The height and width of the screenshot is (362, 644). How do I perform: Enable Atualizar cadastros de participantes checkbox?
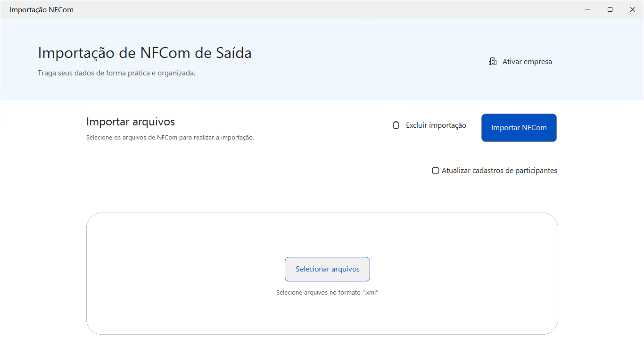tap(436, 171)
